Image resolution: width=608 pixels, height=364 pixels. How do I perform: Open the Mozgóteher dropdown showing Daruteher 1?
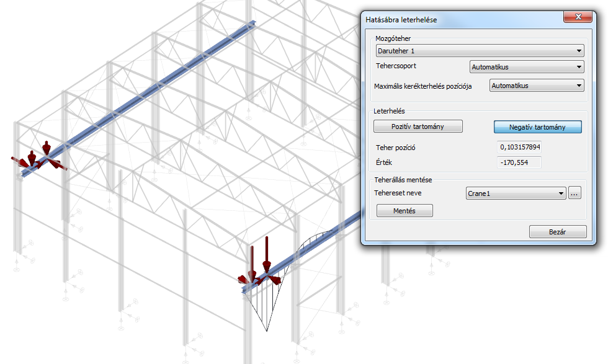(x=480, y=51)
